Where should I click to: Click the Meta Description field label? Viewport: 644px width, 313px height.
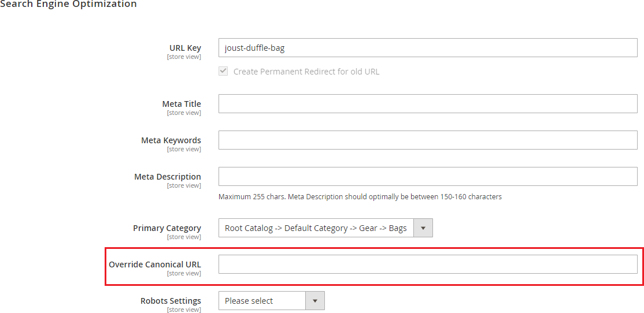point(168,177)
